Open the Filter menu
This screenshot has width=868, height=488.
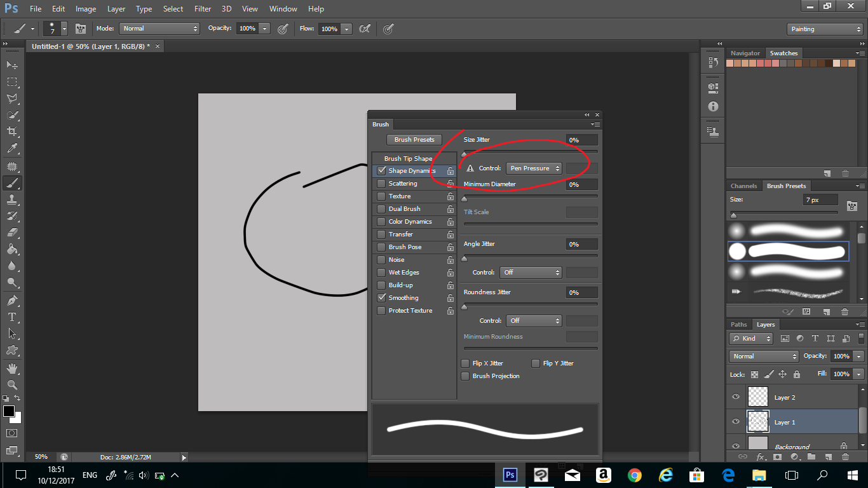click(203, 9)
